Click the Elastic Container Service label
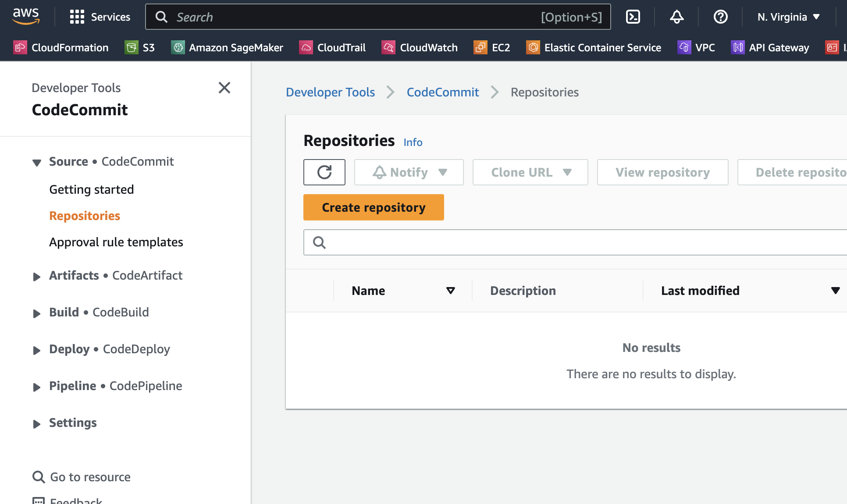847x504 pixels. [603, 47]
